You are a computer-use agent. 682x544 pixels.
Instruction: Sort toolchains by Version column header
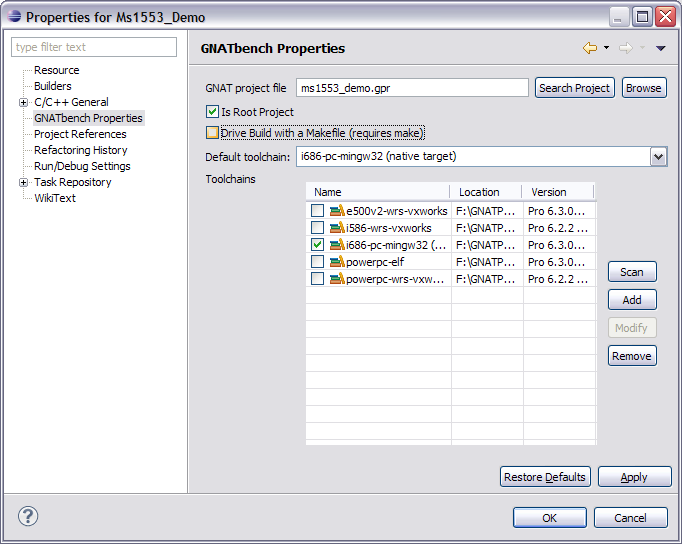pos(558,192)
